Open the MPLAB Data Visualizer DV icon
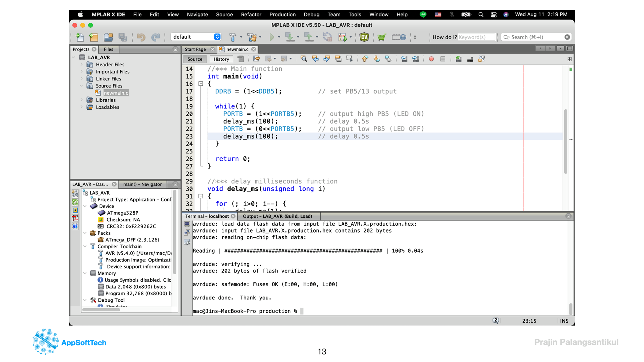Image resolution: width=644 pixels, height=362 pixels. tap(364, 37)
